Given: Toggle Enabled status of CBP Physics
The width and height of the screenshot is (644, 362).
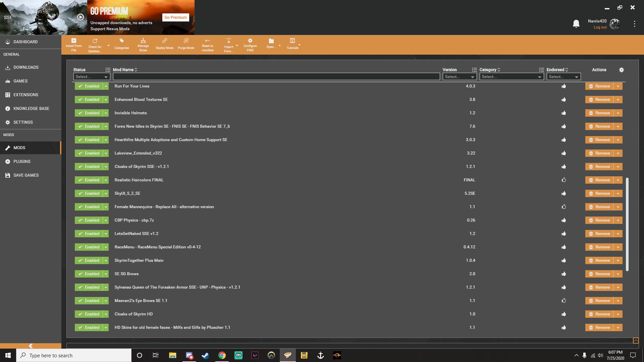Looking at the screenshot, I should [x=89, y=220].
